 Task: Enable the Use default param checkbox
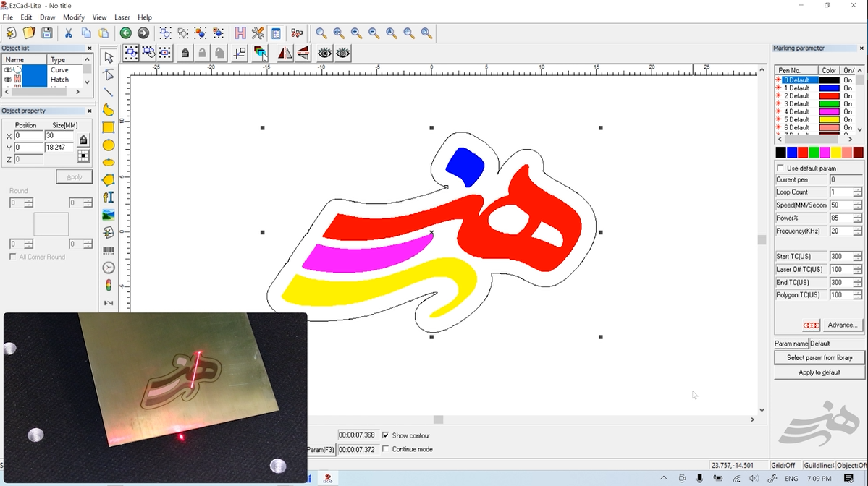(x=780, y=169)
